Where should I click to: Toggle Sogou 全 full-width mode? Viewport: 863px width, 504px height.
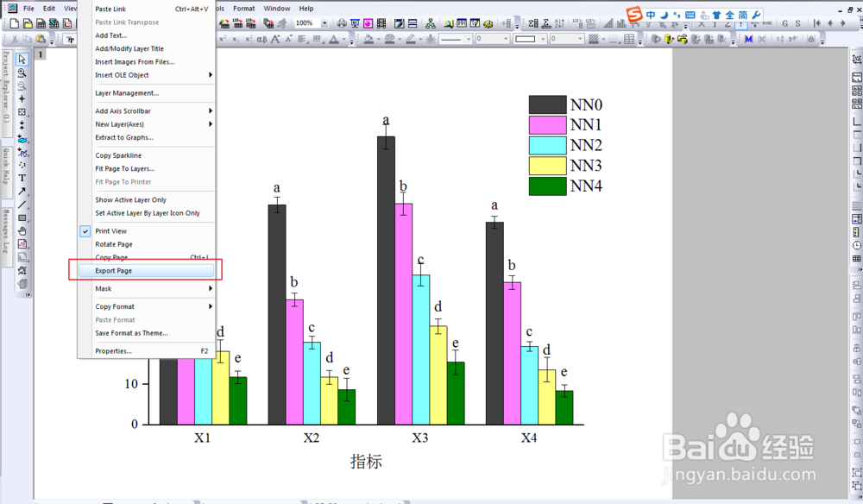pos(730,15)
